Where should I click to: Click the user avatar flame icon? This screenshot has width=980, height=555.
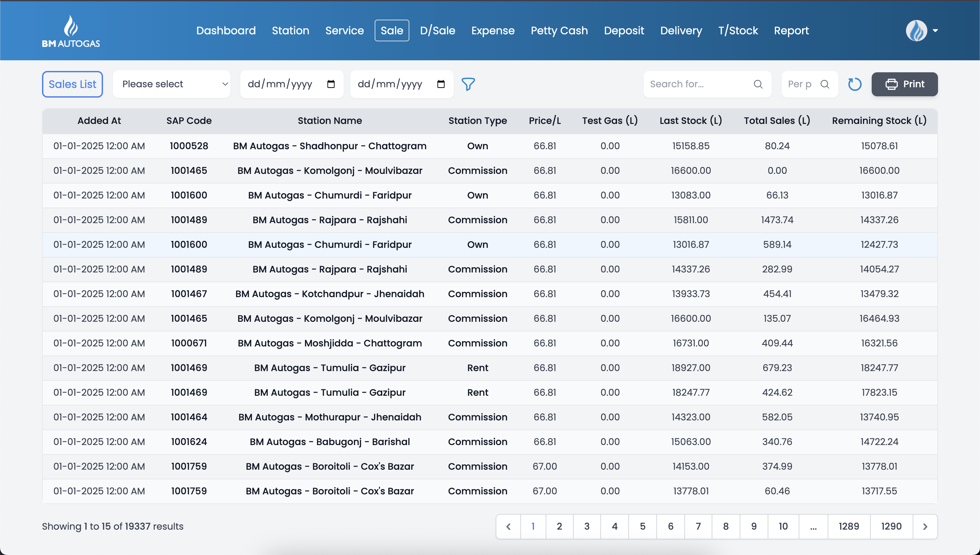pos(916,31)
